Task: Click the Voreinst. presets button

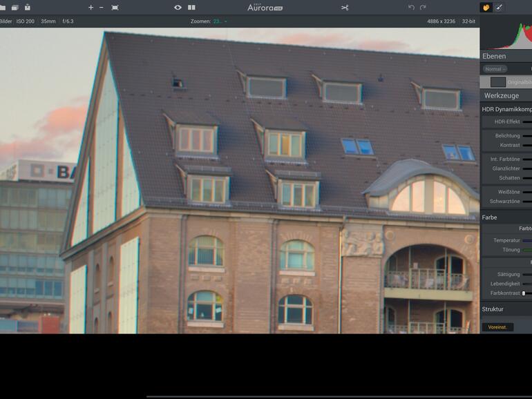Action: click(x=497, y=327)
